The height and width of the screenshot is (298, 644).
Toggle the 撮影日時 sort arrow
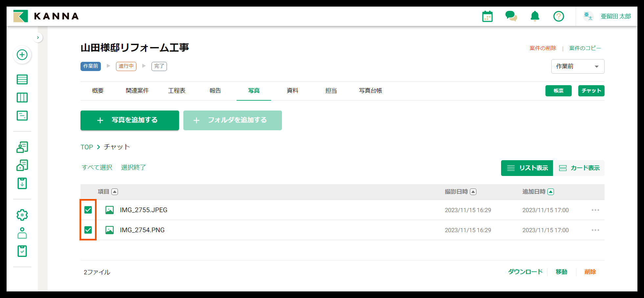click(x=473, y=192)
